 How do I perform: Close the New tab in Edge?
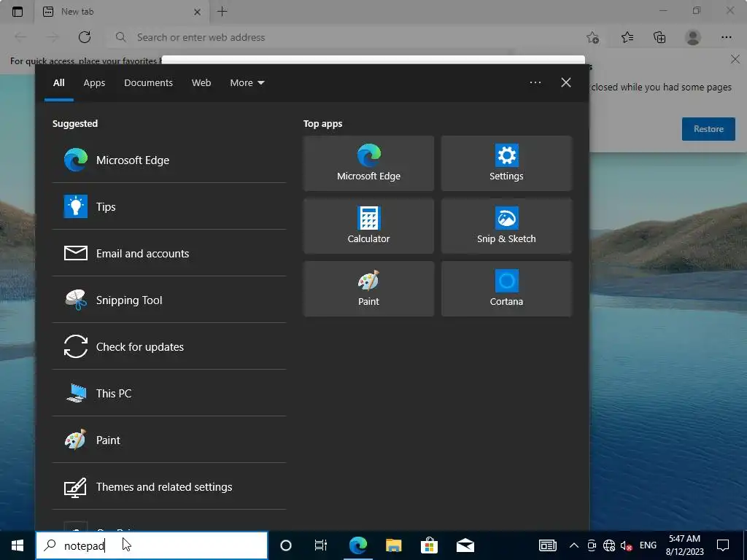coord(197,12)
